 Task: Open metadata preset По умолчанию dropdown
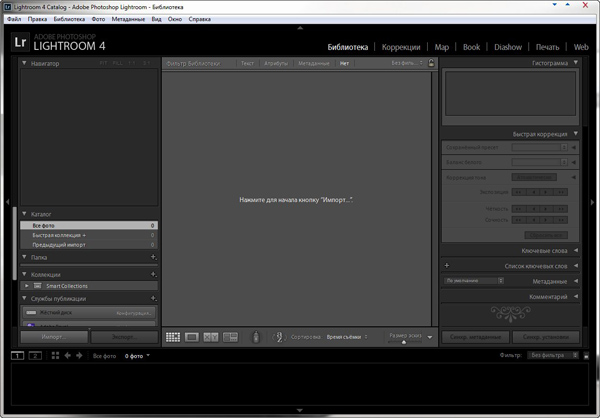(474, 281)
